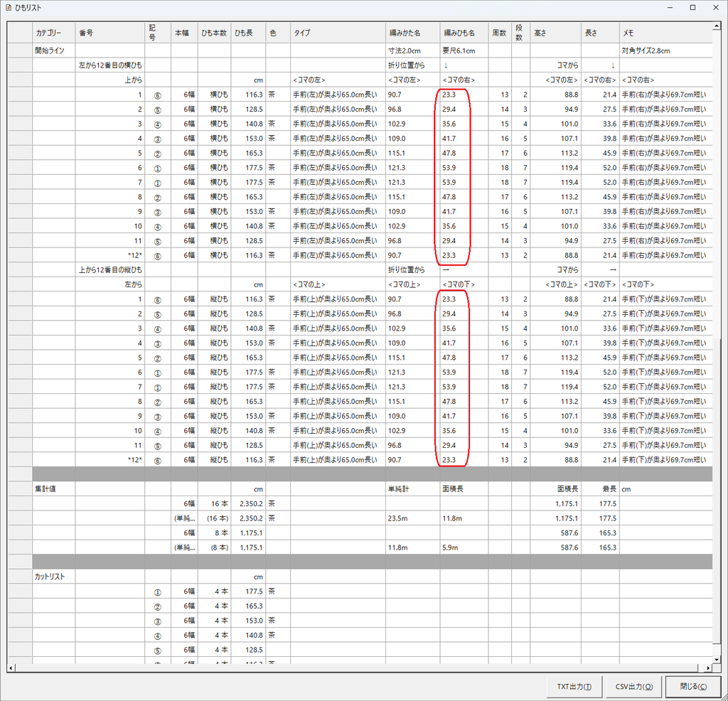Click the 編みひも名 column header
728x701 pixels.
point(464,33)
